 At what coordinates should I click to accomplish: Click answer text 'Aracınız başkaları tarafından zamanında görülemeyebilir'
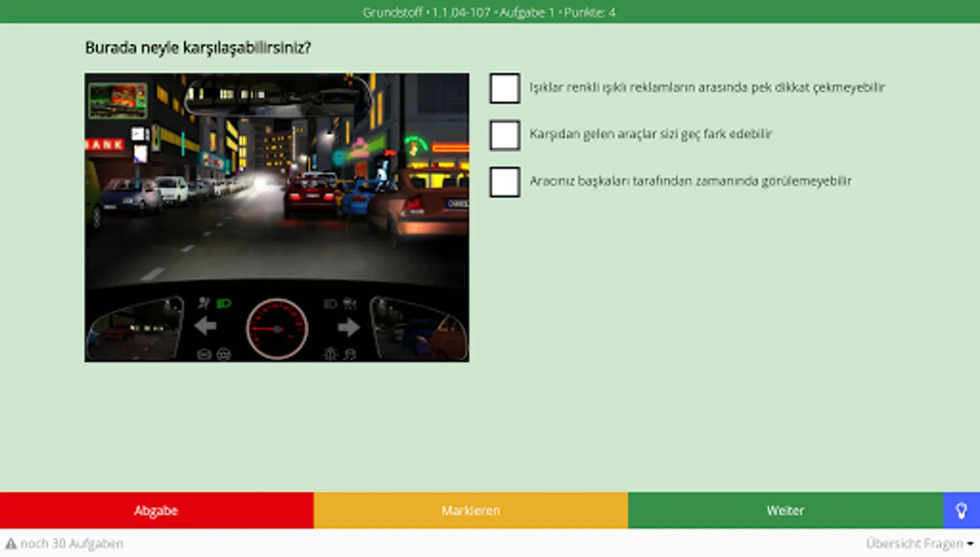pos(690,181)
